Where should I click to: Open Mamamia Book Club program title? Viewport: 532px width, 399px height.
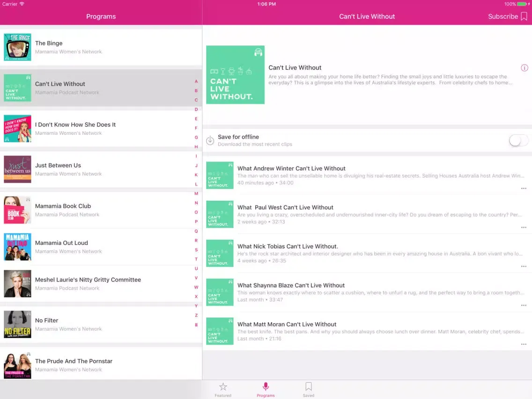point(63,206)
